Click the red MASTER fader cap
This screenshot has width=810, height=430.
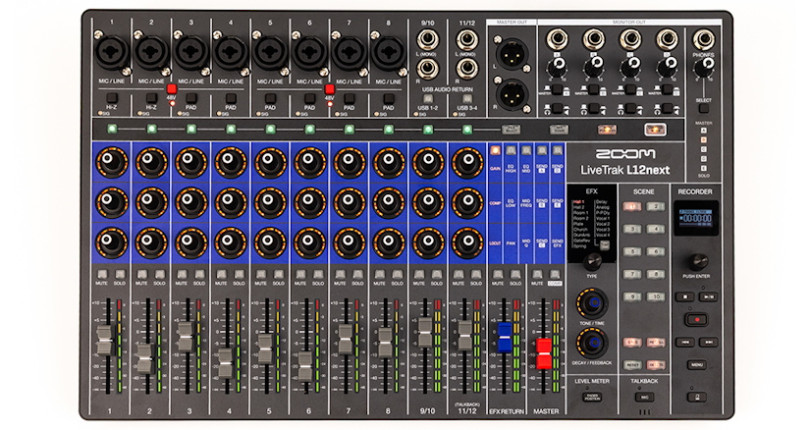coord(543,354)
